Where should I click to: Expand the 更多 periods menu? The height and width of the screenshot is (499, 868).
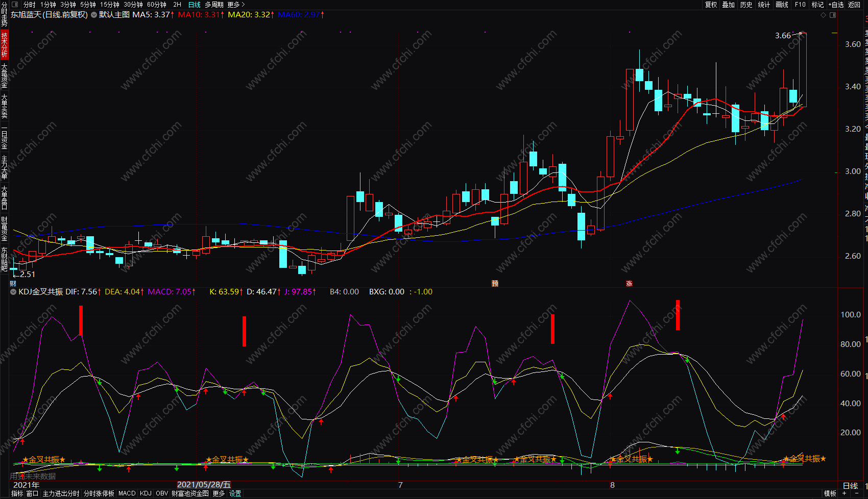236,5
